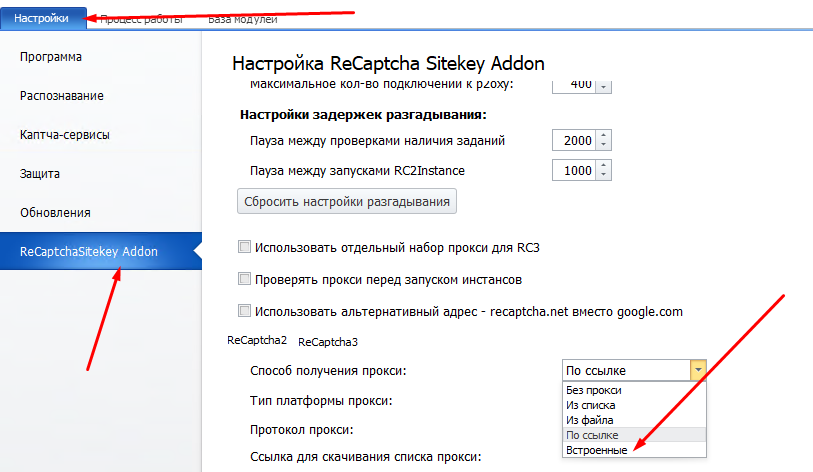Enable separate proxy set for RC3
813x472 pixels.
(x=244, y=247)
